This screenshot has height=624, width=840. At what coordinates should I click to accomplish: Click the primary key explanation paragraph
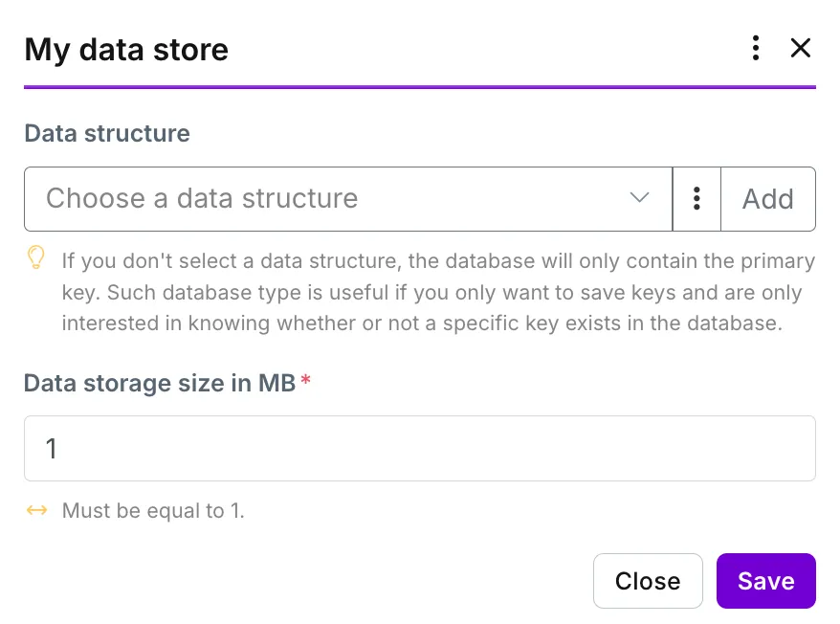(x=438, y=292)
